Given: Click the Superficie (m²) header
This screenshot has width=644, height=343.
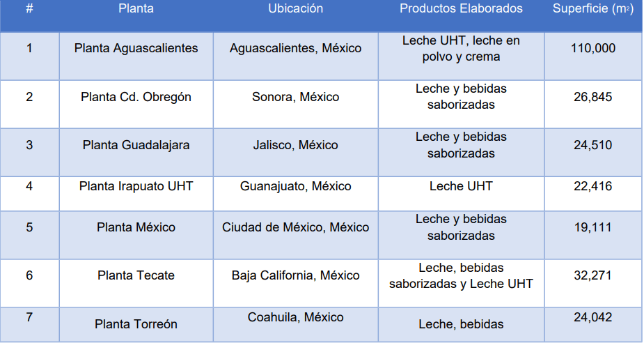Looking at the screenshot, I should click(x=592, y=8).
